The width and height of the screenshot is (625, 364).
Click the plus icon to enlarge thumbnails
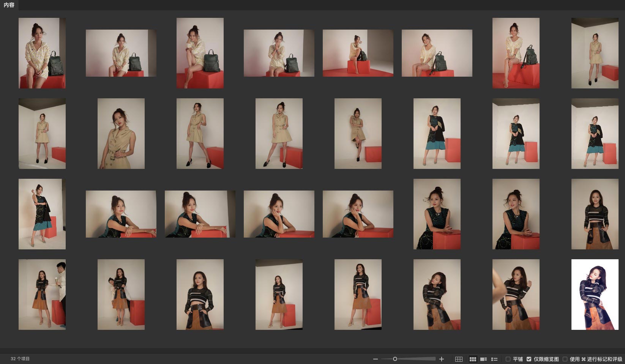coord(442,359)
